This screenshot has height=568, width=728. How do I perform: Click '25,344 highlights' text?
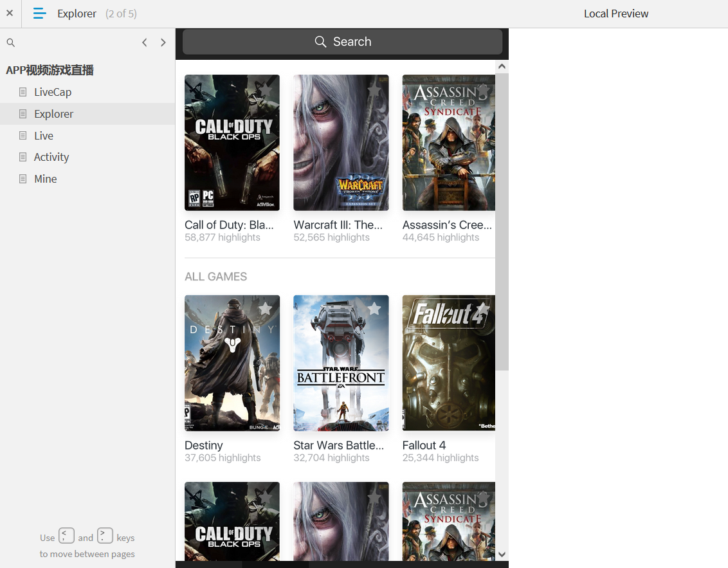[440, 458]
